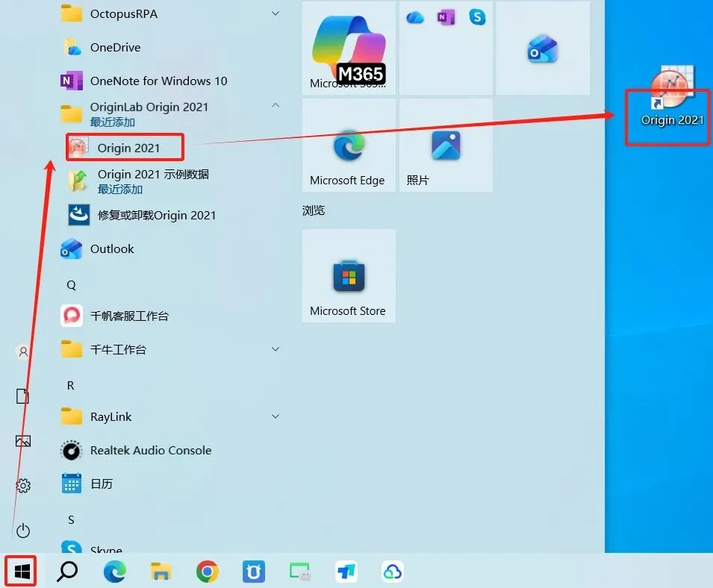Select the Origin 2021 desktop shortcut
The width and height of the screenshot is (713, 588).
coord(672,97)
